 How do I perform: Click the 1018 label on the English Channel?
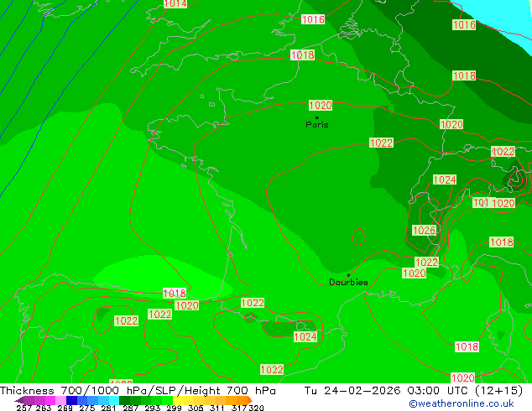303,55
